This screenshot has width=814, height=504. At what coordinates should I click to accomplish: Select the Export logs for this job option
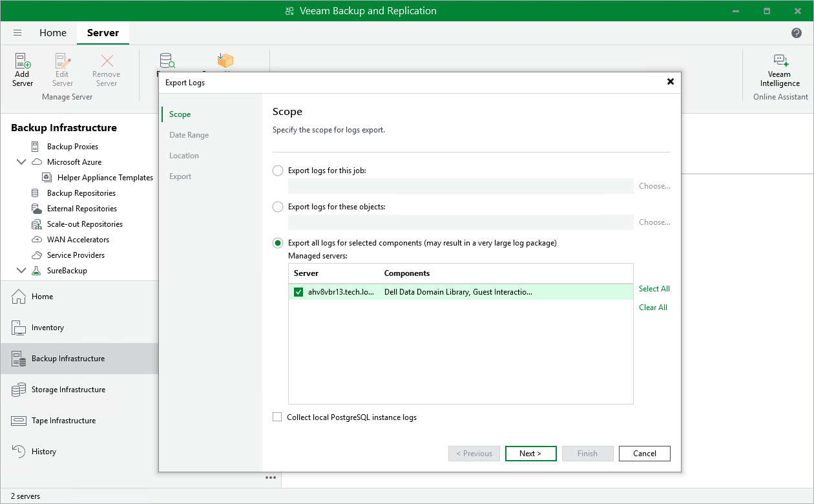coord(278,171)
